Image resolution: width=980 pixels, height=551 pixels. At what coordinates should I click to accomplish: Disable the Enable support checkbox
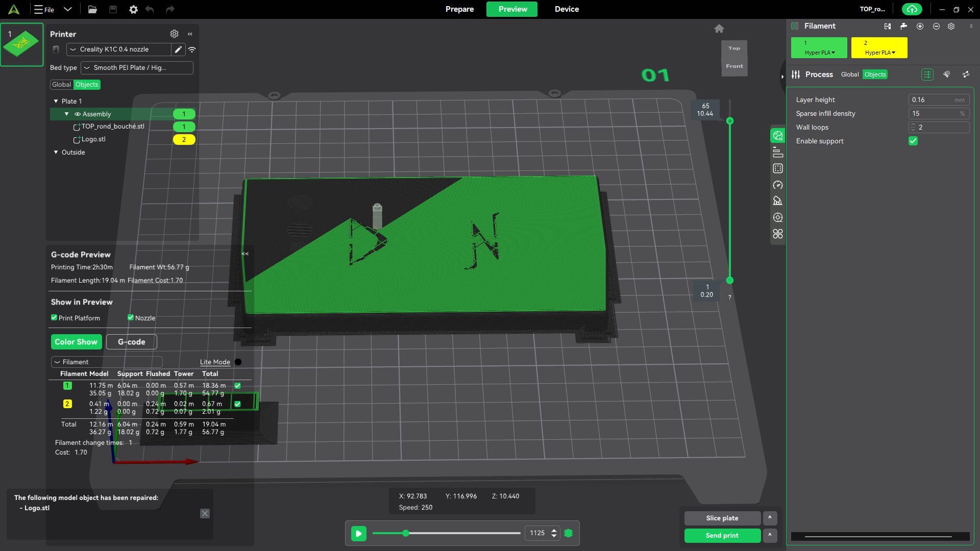pyautogui.click(x=913, y=141)
